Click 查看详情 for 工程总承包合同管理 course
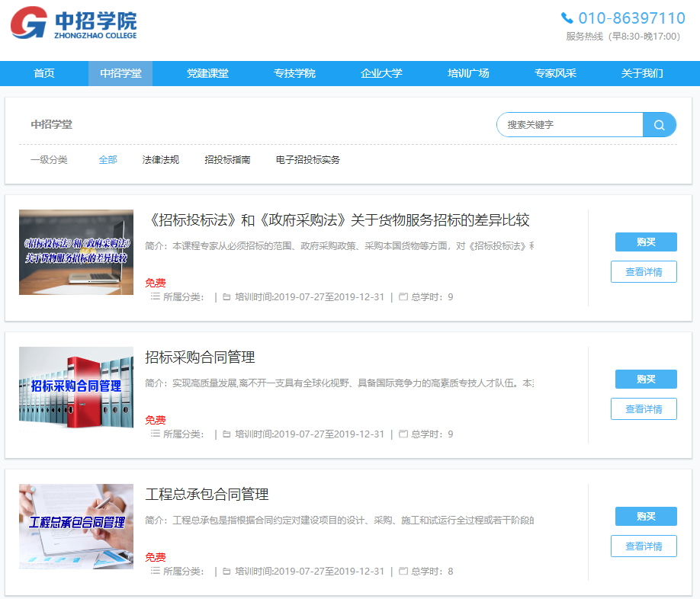Image resolution: width=700 pixels, height=599 pixels. click(644, 546)
